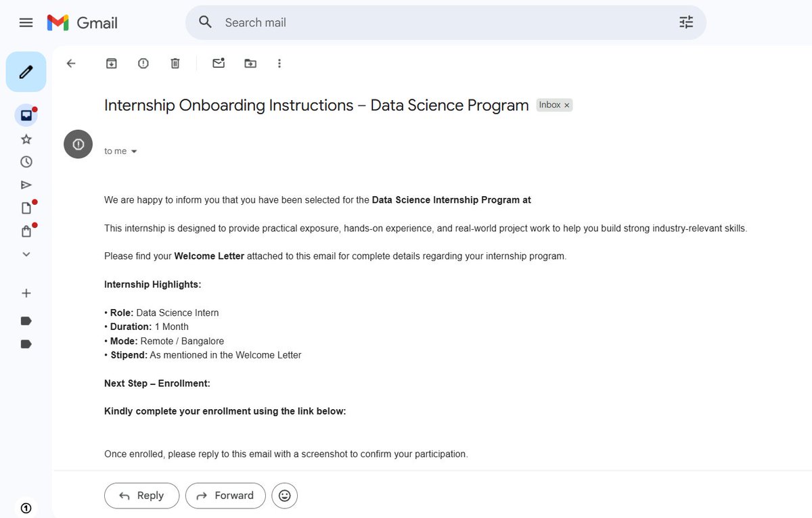This screenshot has height=518, width=812.
Task: Delete this email with trash icon
Action: click(x=175, y=63)
